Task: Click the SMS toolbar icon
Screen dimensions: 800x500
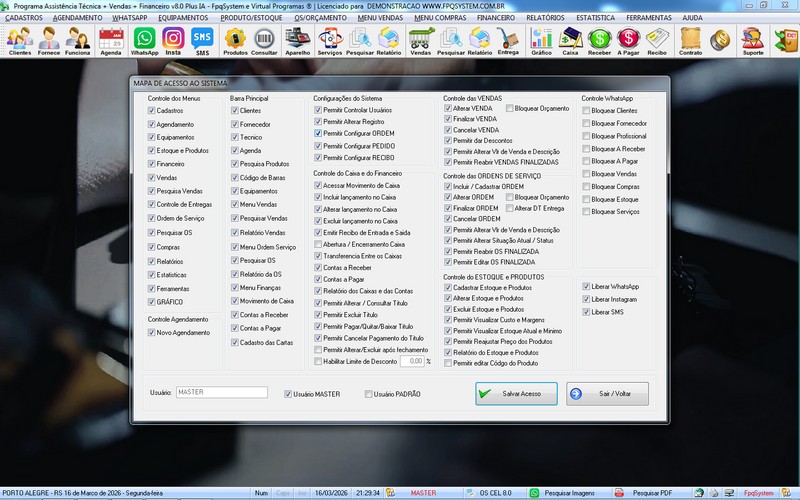Action: pyautogui.click(x=202, y=40)
